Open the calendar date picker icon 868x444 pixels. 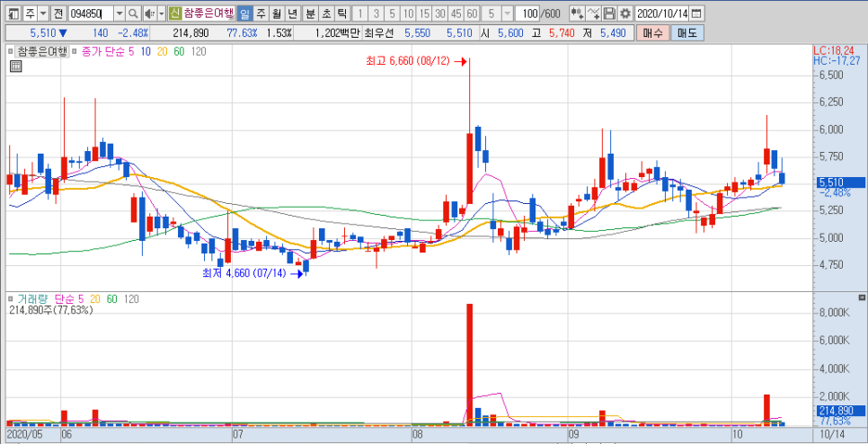pos(697,13)
